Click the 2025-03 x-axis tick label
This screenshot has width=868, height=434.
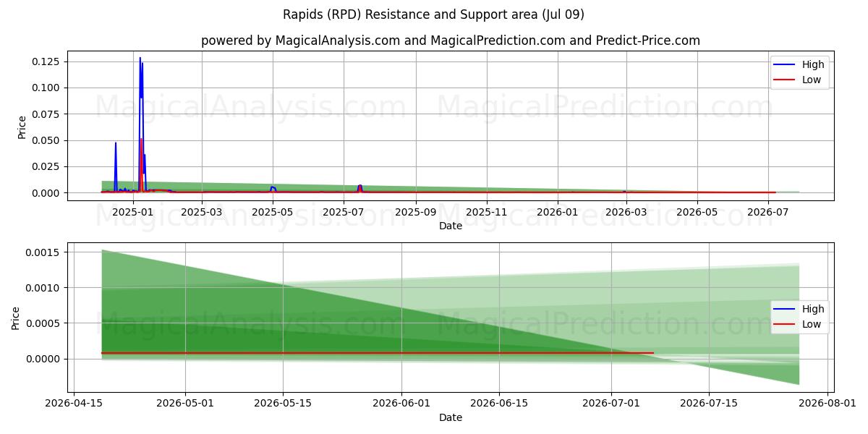pos(202,212)
